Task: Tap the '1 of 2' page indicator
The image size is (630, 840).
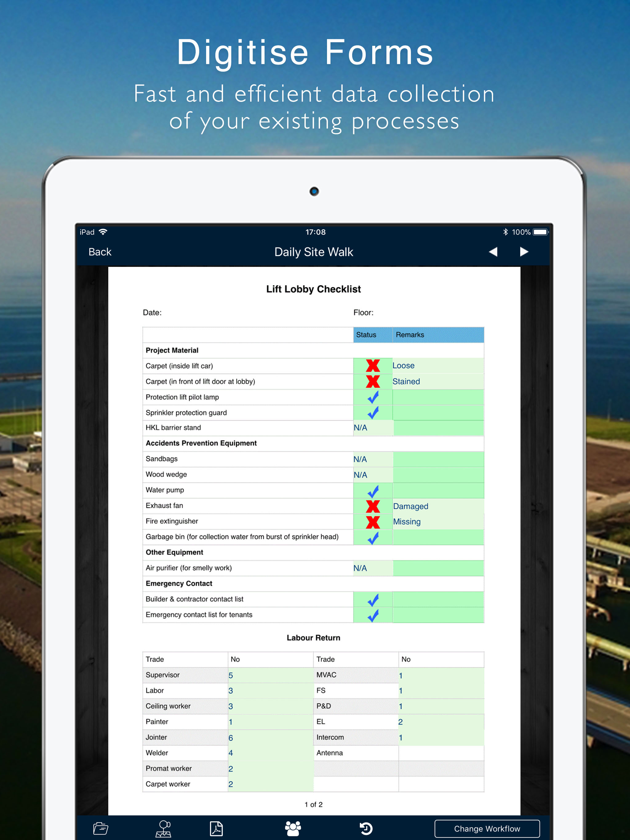Action: pos(313,805)
